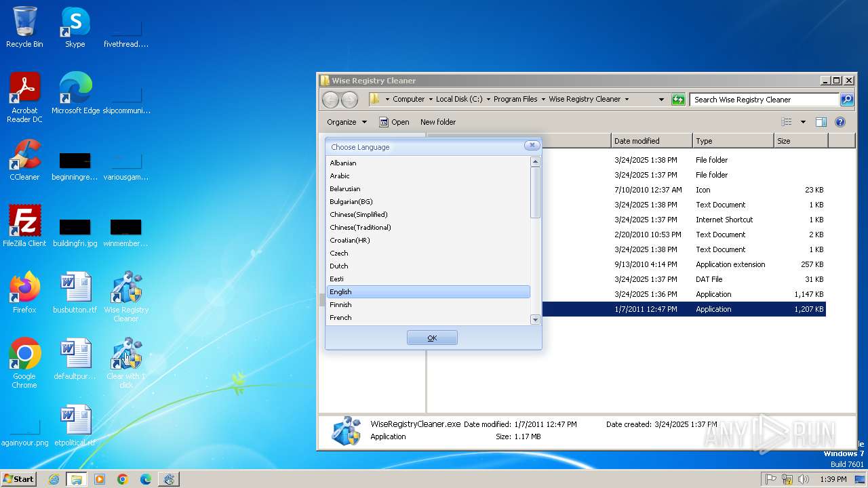
Task: Click the taskbar clock showing 1:39 PM
Action: pos(833,479)
